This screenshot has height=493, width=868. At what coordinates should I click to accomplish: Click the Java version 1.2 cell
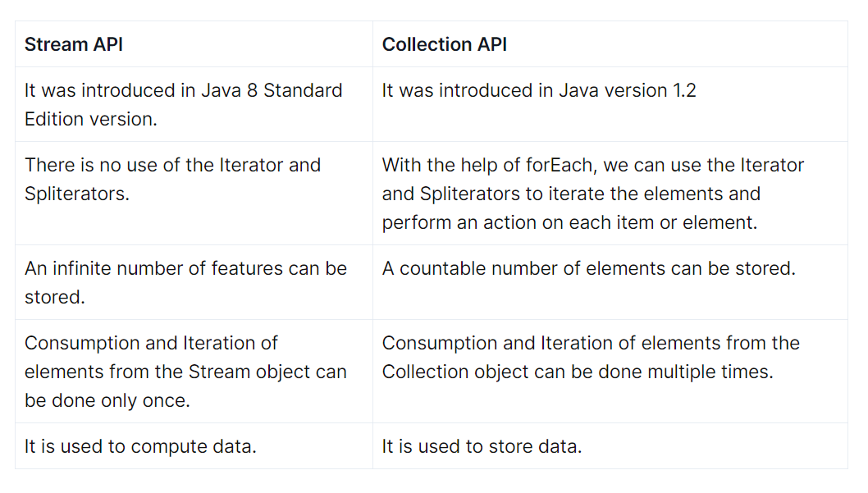point(610,104)
